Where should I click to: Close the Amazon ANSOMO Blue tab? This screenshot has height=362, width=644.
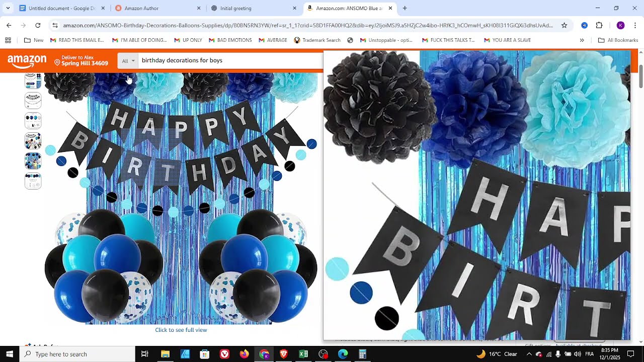(x=390, y=8)
